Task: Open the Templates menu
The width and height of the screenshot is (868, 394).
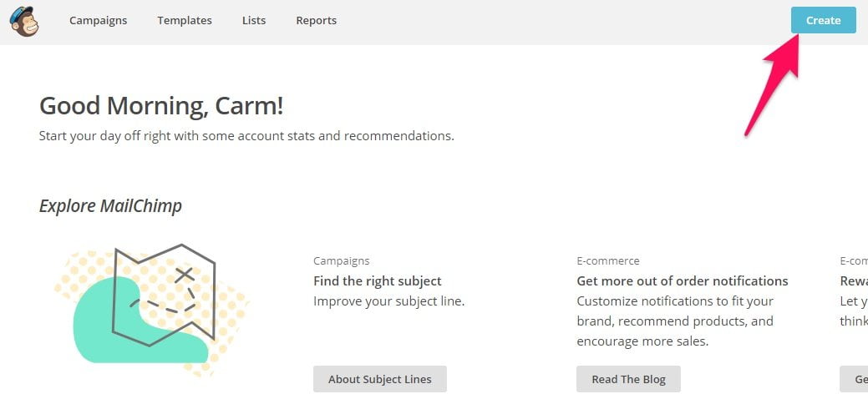Action: (x=185, y=21)
